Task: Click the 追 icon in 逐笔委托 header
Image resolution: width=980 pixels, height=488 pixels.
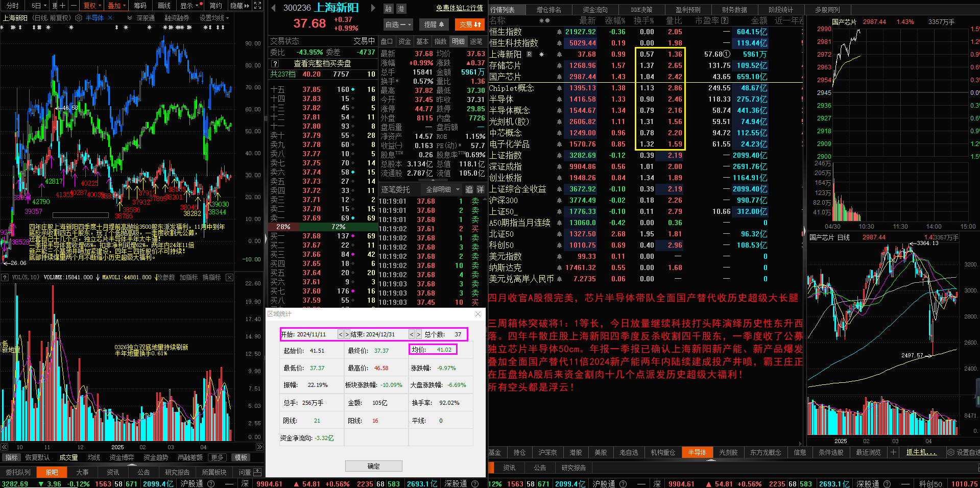Action: click(x=469, y=189)
